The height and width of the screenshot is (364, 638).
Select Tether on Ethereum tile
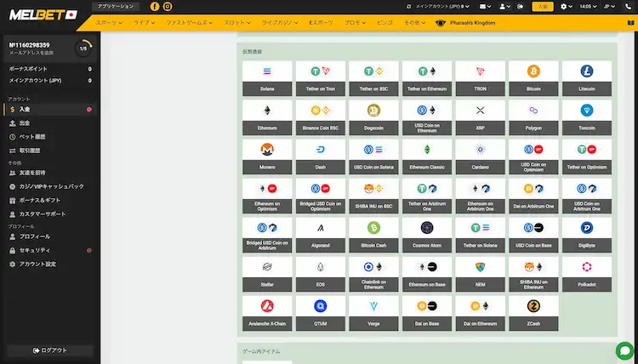pos(427,78)
